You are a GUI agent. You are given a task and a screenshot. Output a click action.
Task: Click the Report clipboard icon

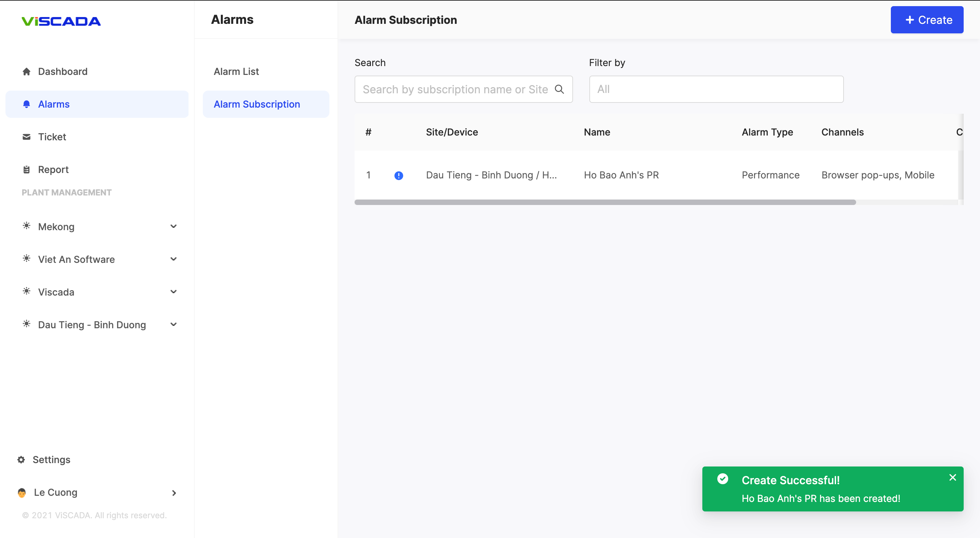point(26,170)
